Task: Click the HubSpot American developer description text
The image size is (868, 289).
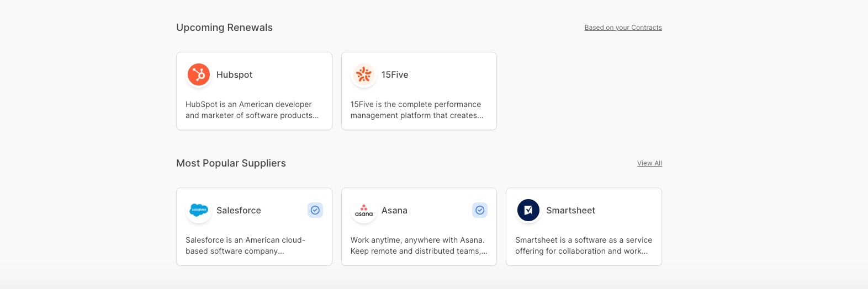Action: coord(252,110)
